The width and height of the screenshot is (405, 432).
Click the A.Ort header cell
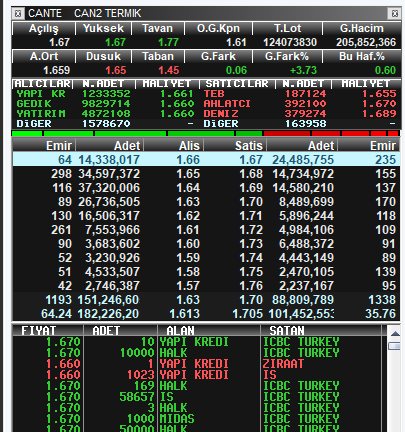44,56
